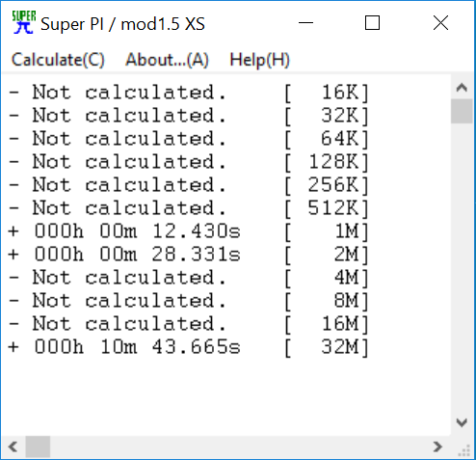This screenshot has width=476, height=460.
Task: Click the vertical scrollbar up arrow
Action: click(x=462, y=87)
